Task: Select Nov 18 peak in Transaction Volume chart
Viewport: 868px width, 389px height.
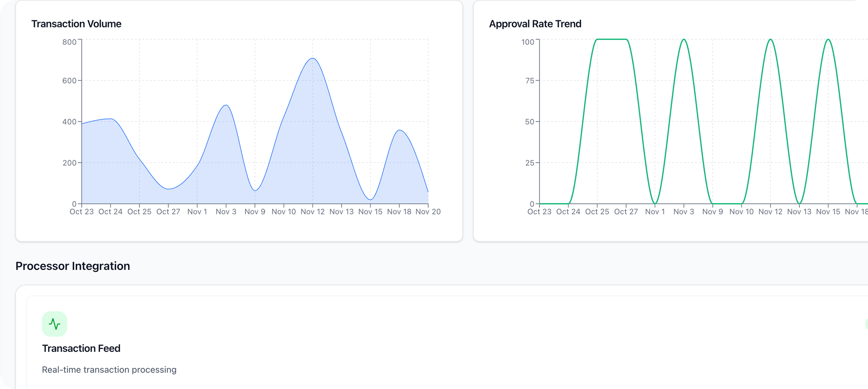Action: tap(399, 130)
